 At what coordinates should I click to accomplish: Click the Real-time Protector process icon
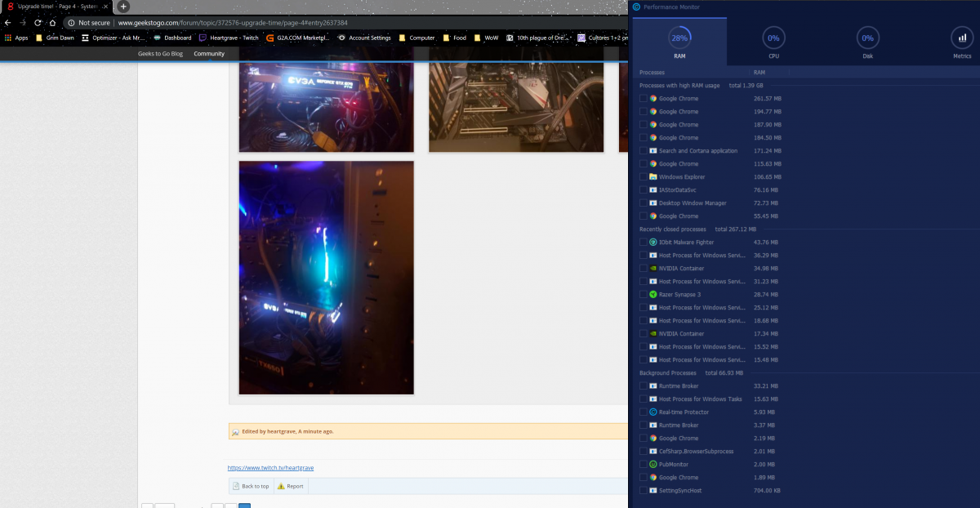point(653,412)
